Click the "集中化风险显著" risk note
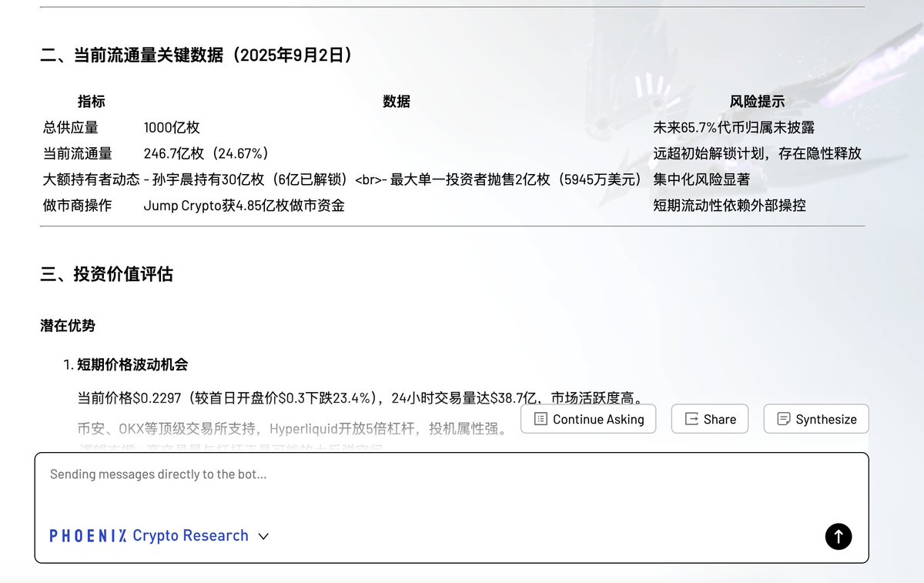The height and width of the screenshot is (583, 924). pos(701,179)
